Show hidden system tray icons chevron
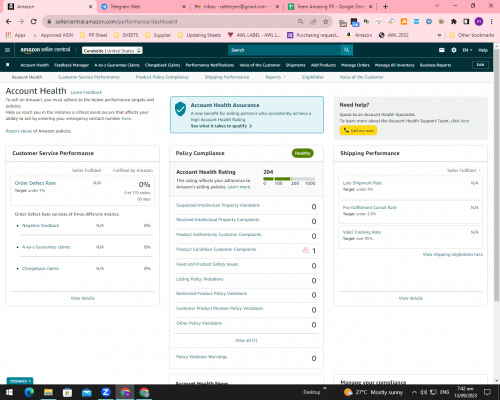Screen dimensions: 500x400 pos(414,392)
